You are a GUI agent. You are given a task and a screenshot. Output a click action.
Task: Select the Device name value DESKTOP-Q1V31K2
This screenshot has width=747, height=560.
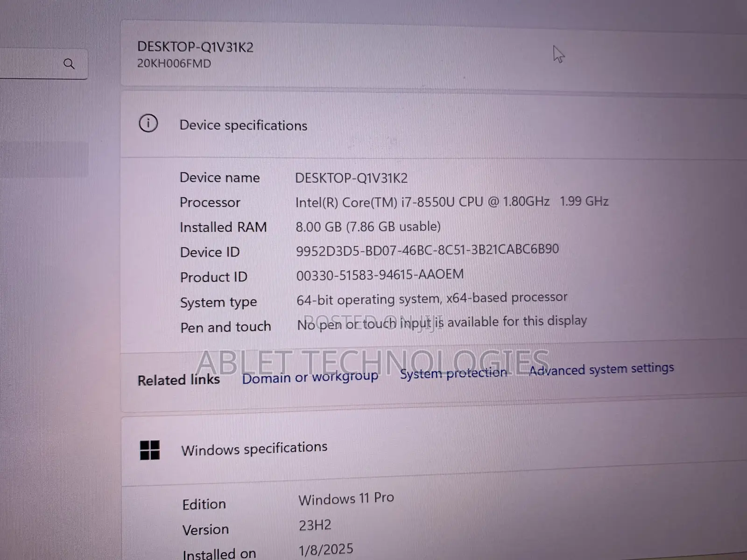tap(351, 178)
